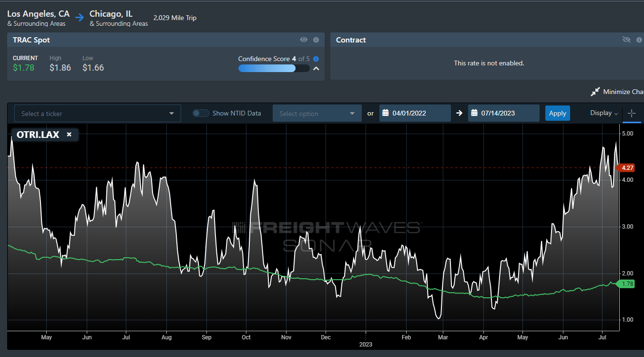644x357 pixels.
Task: Click end date calendar icon
Action: click(x=474, y=113)
